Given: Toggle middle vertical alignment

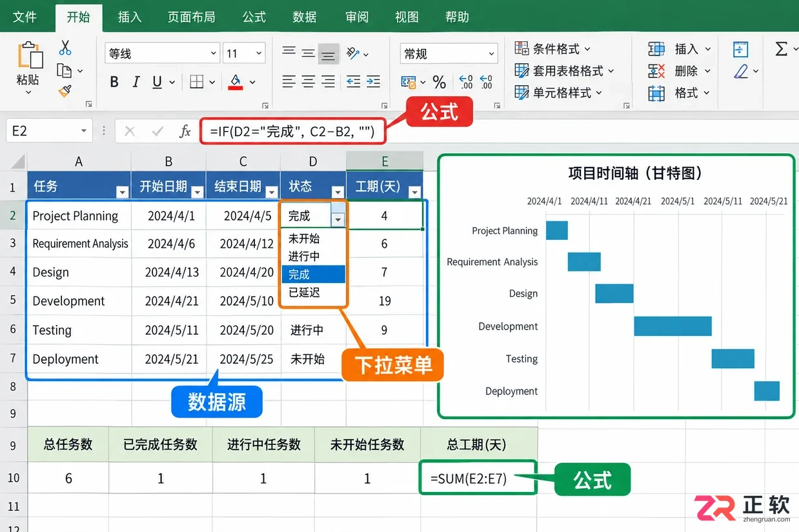Looking at the screenshot, I should tap(309, 54).
